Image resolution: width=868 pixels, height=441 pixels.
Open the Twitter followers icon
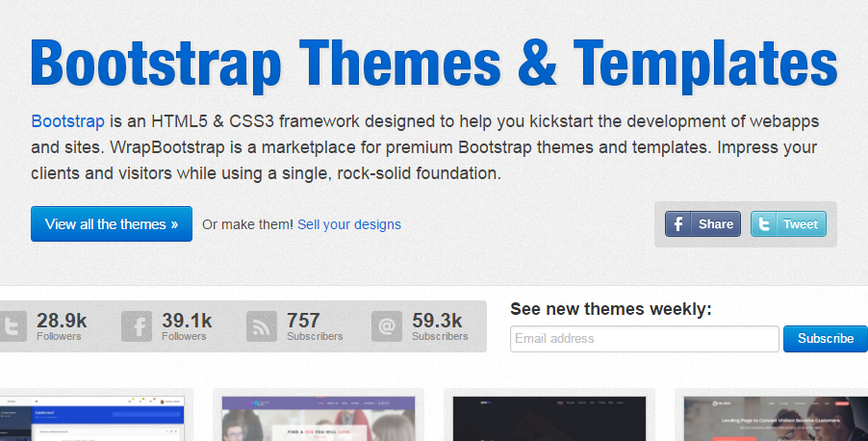tap(12, 326)
